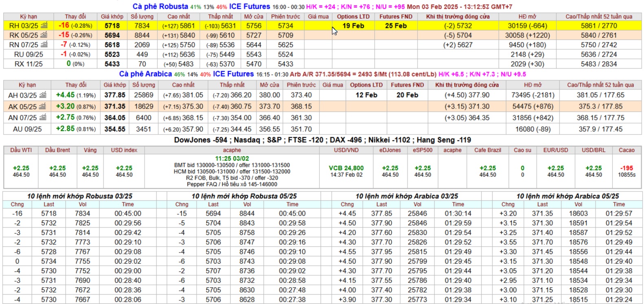This screenshot has height=304, width=644.
Task: Click the Robusta 05/25 trade at 00:29:58
Action: pos(244,223)
